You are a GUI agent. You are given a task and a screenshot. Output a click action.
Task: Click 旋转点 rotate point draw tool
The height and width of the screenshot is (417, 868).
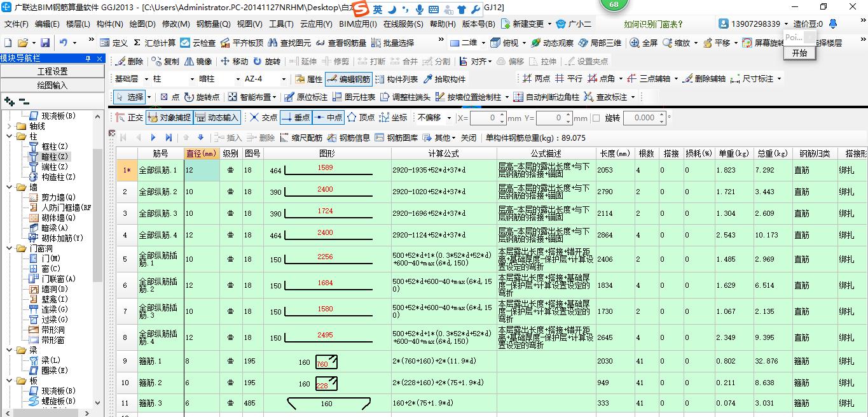pos(202,97)
